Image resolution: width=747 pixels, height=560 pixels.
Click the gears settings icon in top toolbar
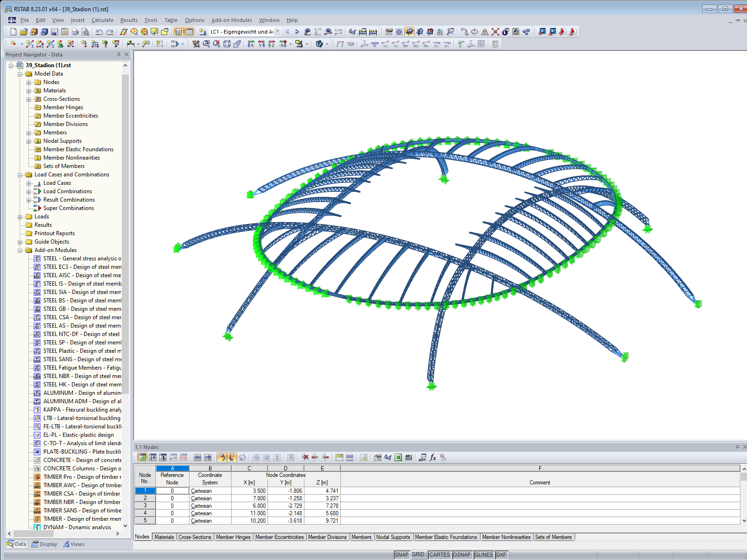point(526,32)
